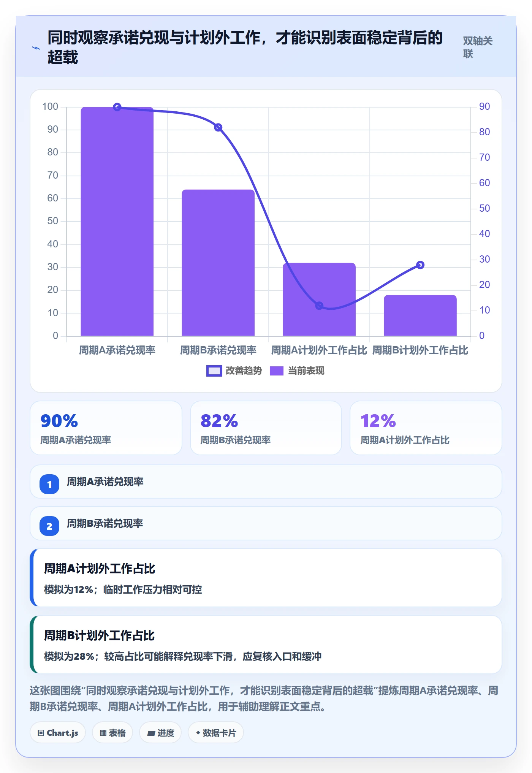Click the 改善趋势 legend label
532x773 pixels.
[244, 371]
